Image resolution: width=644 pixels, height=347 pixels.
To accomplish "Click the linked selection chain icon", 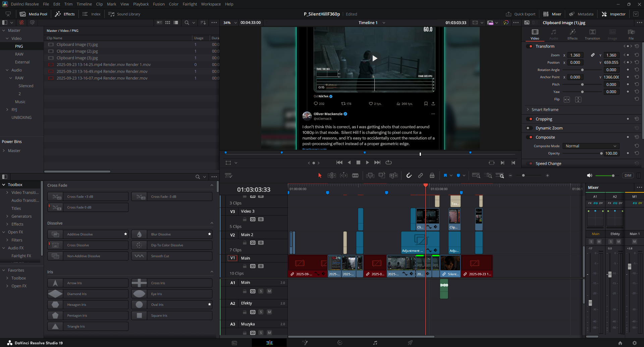I will (420, 176).
